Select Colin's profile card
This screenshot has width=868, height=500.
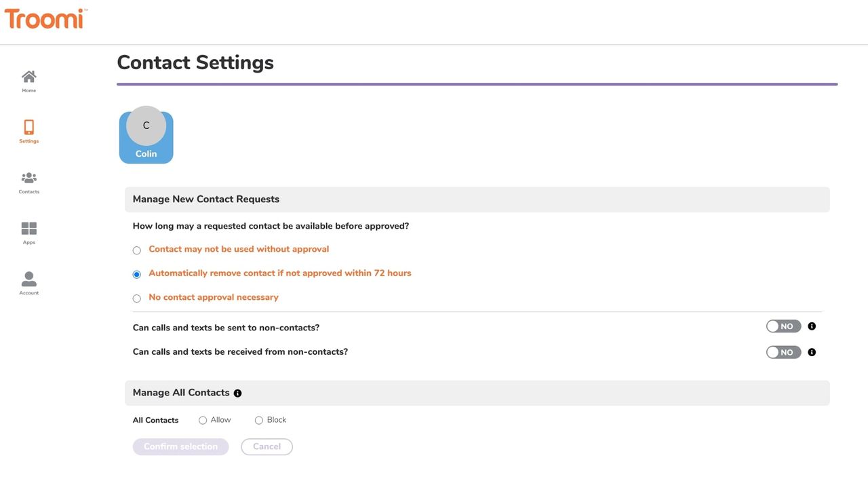(x=146, y=135)
